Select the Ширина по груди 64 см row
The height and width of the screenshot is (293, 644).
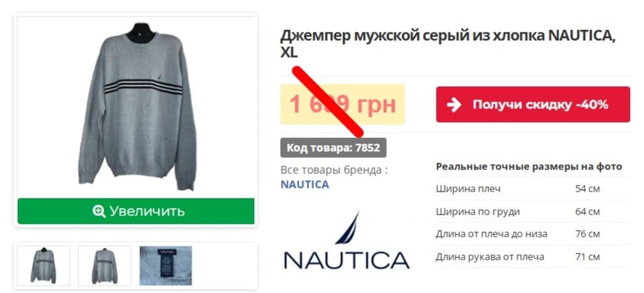[x=533, y=211]
